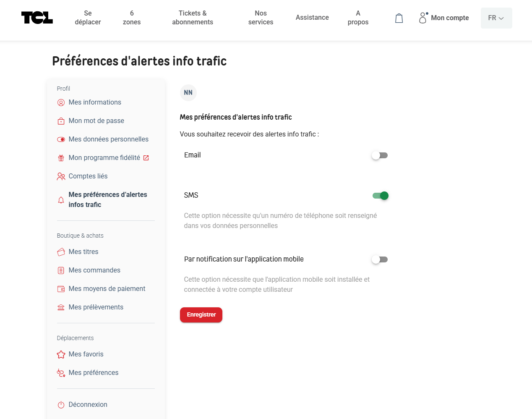The image size is (532, 419).
Task: Go to Mes prélèvements
Action: [x=96, y=307]
